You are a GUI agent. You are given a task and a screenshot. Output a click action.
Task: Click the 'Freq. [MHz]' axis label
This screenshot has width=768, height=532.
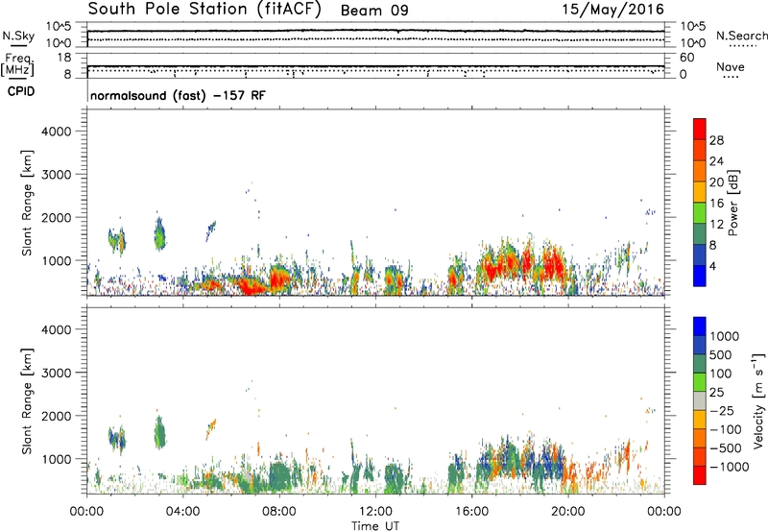tap(17, 64)
